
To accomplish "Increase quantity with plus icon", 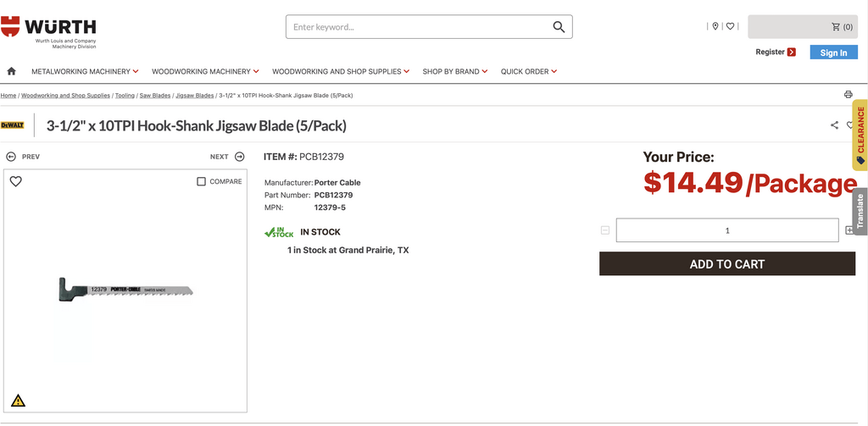I will [x=849, y=230].
